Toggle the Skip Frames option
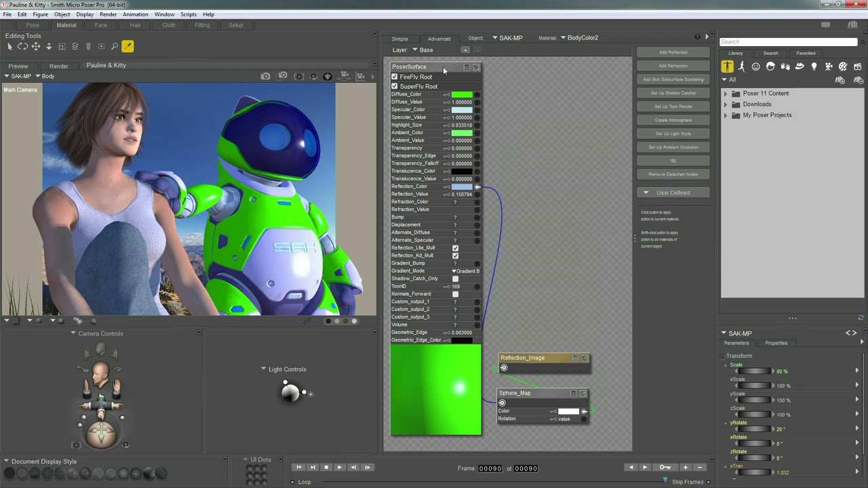 coord(708,482)
